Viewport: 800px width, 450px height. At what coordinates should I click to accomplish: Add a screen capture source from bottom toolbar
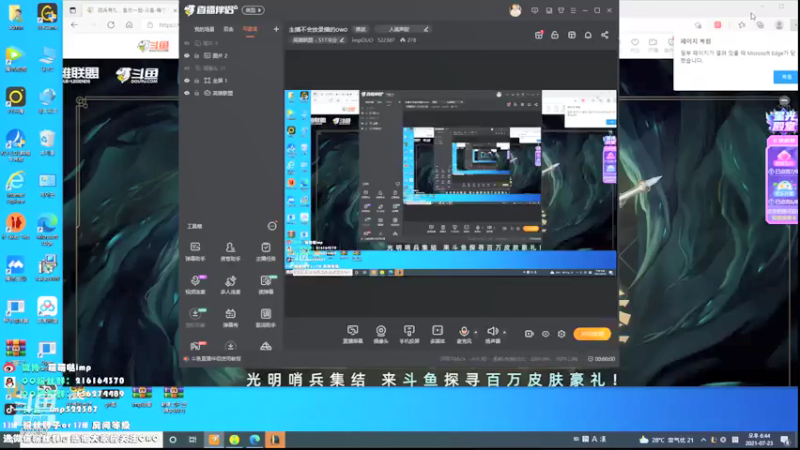tap(353, 334)
